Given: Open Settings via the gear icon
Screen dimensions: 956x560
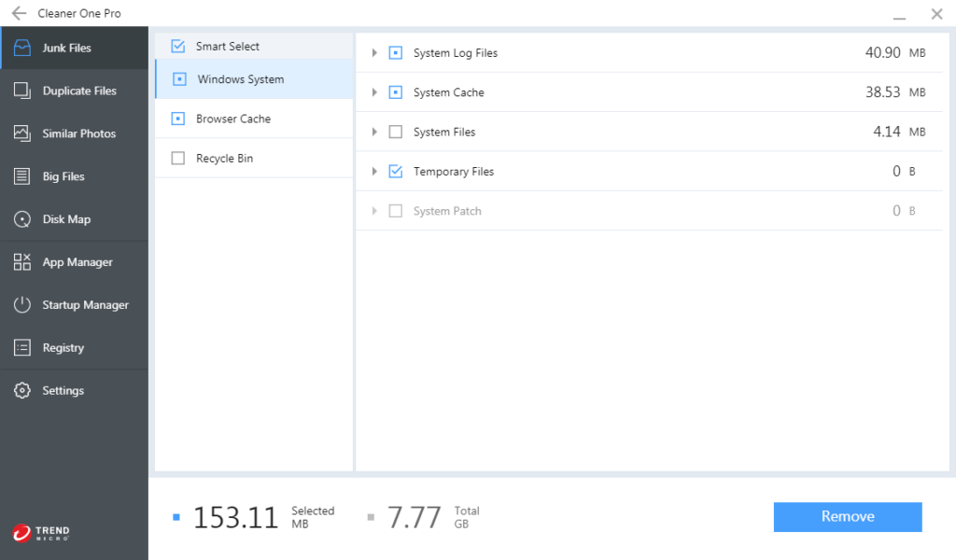Looking at the screenshot, I should pos(22,391).
